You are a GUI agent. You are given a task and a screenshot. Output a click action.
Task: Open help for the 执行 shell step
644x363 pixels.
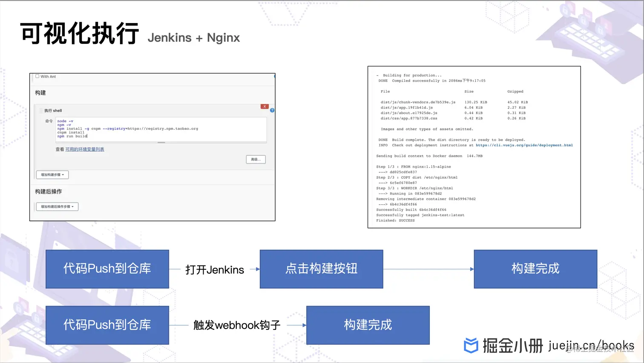point(272,110)
